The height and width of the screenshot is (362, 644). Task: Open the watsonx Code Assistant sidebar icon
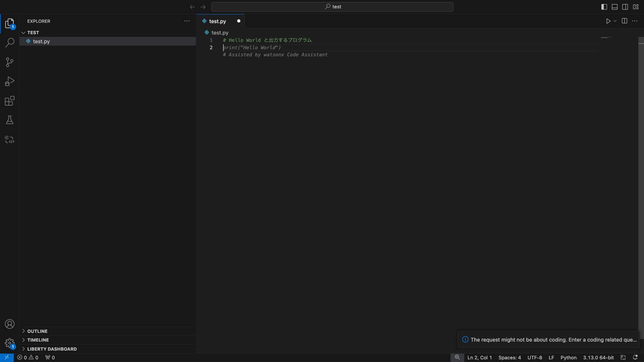pos(10,139)
